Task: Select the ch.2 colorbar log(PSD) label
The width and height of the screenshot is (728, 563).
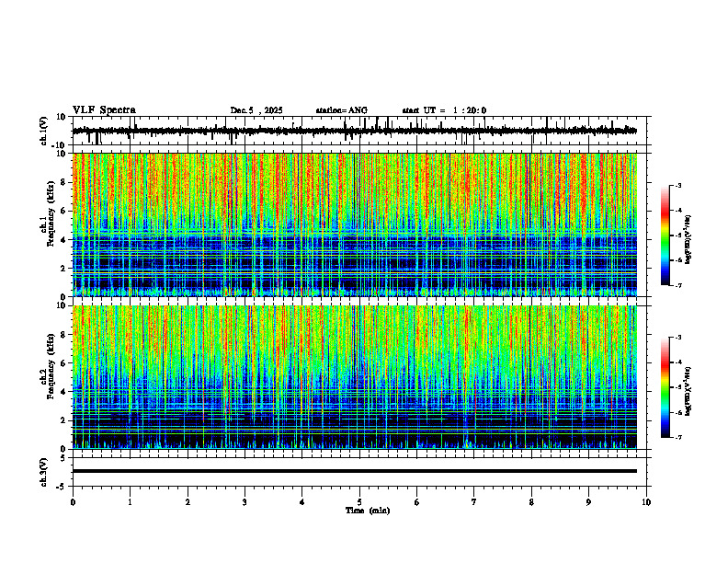Action: (688, 391)
